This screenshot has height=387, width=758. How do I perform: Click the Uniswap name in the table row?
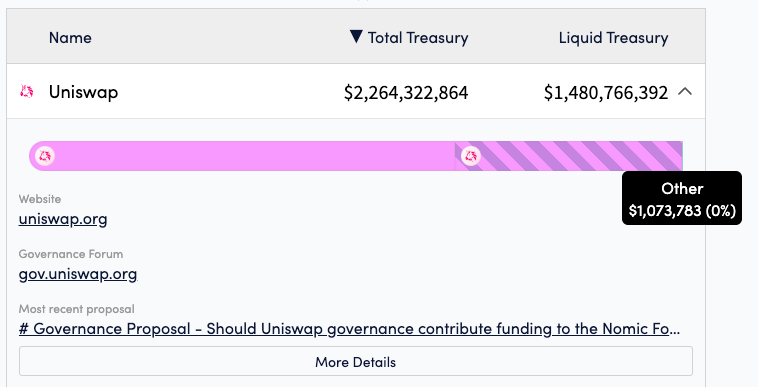pos(83,92)
